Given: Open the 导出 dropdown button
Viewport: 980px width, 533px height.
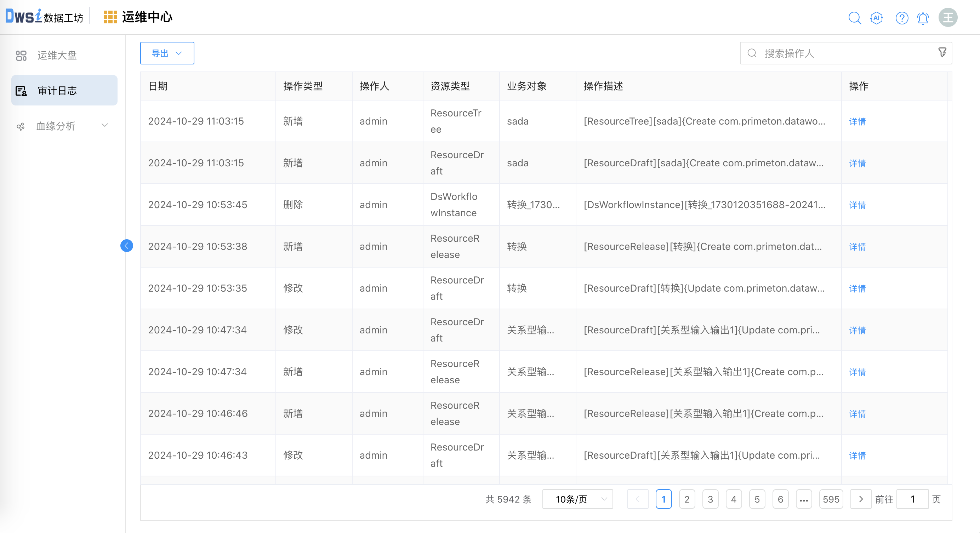Looking at the screenshot, I should tap(167, 53).
